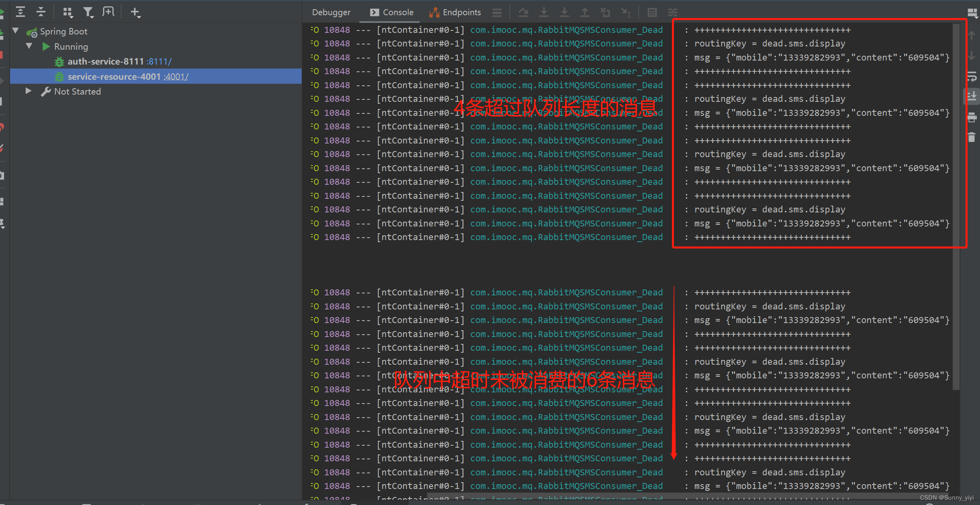
Task: Toggle Soft-Wrap in the console gutter
Action: click(x=972, y=76)
